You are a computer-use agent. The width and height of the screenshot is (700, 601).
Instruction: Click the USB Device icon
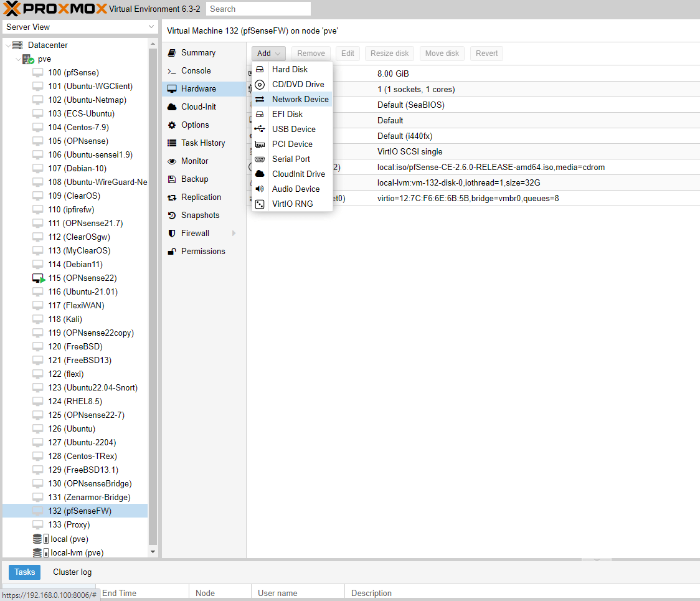[260, 129]
